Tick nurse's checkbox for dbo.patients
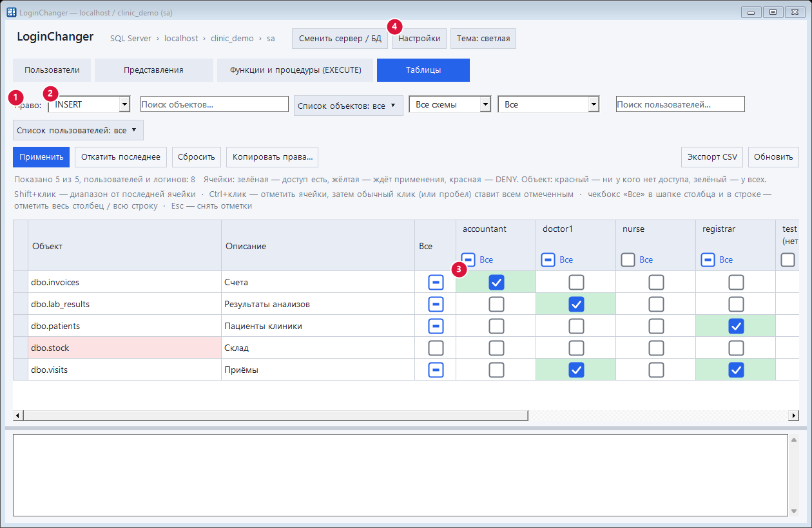 tap(656, 326)
